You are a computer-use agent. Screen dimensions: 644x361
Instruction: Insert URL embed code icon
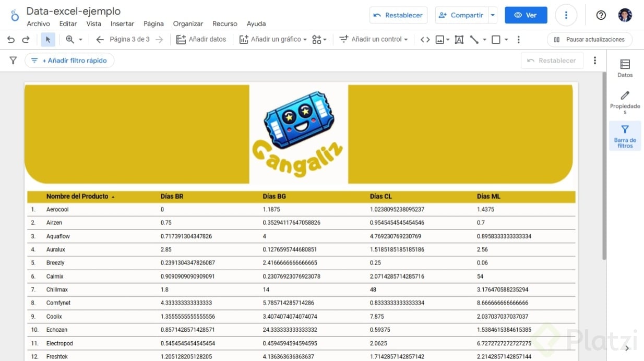coord(425,40)
